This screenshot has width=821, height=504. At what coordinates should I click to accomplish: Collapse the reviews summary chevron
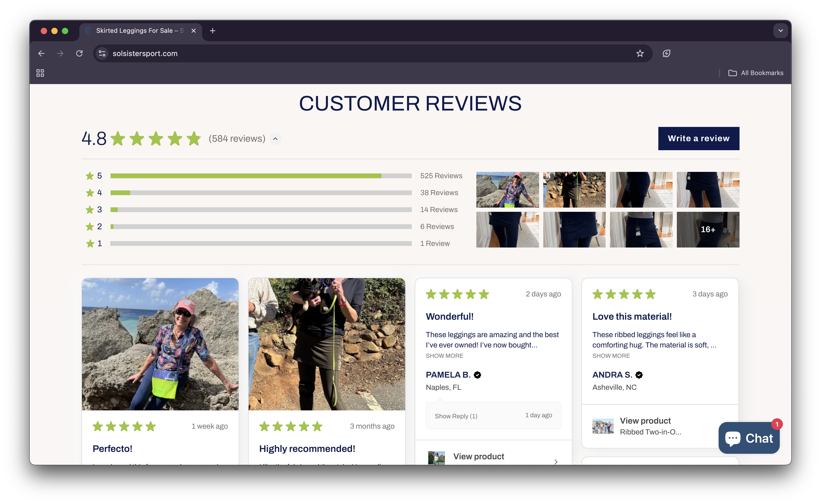pos(275,139)
